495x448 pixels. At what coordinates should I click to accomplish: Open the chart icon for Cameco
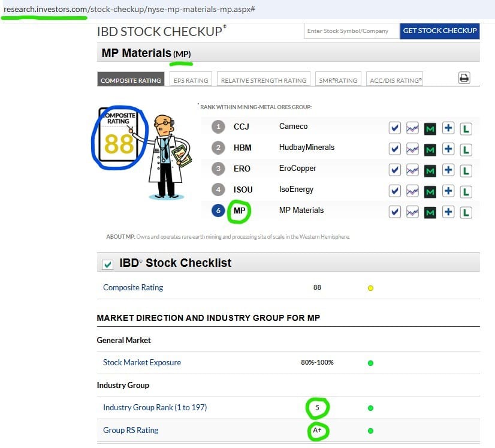click(x=412, y=128)
